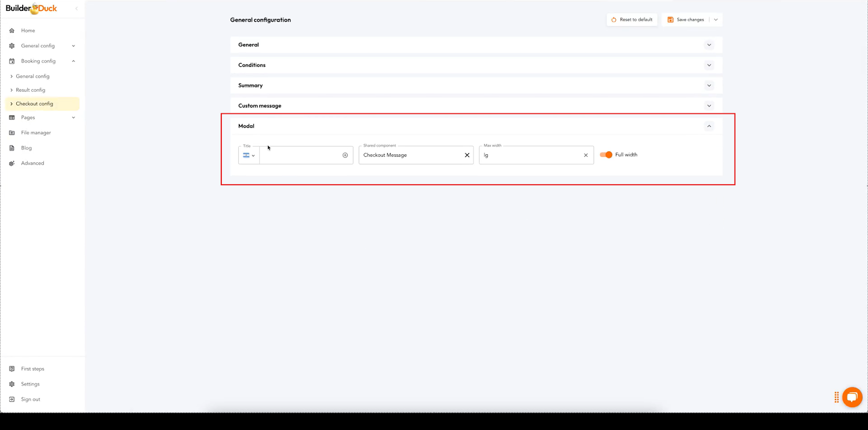
Task: Click into the Title text input
Action: (x=300, y=155)
